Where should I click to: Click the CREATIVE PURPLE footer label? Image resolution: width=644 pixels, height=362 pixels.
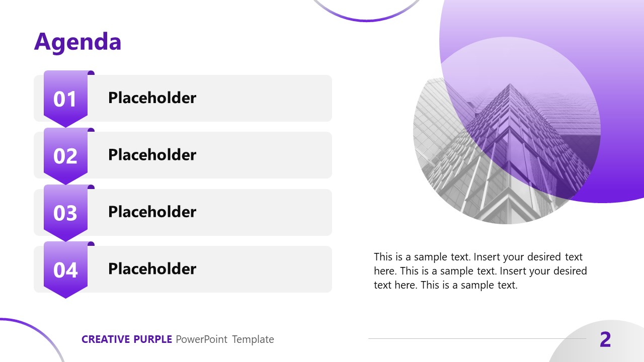click(x=127, y=339)
